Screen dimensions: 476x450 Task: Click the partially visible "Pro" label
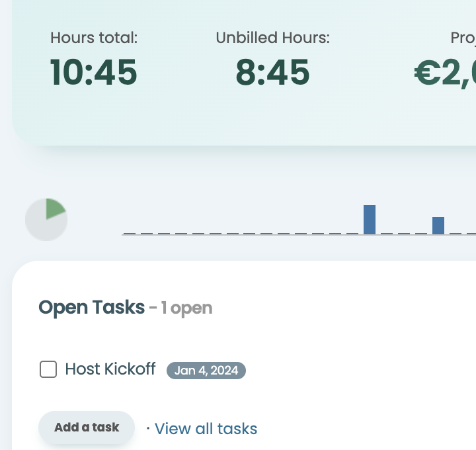click(x=463, y=38)
